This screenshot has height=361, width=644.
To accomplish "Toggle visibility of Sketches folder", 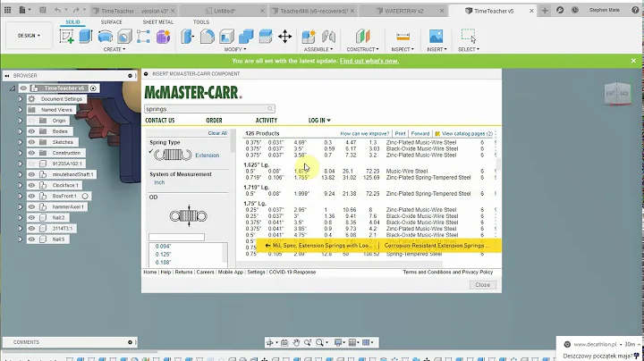I will coord(31,142).
